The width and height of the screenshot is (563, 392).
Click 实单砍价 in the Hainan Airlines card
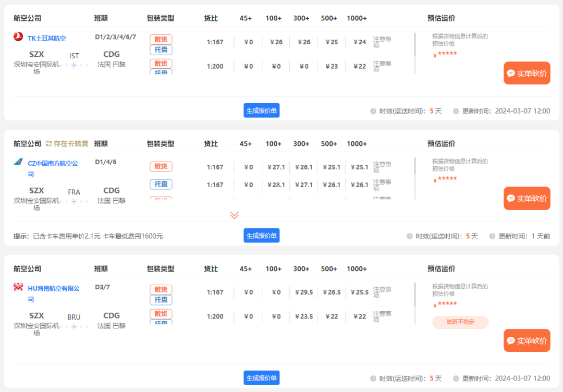click(x=527, y=340)
